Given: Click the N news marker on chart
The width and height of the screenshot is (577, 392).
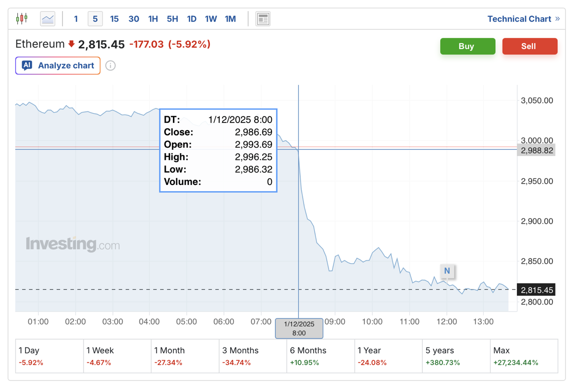Looking at the screenshot, I should click(x=447, y=271).
